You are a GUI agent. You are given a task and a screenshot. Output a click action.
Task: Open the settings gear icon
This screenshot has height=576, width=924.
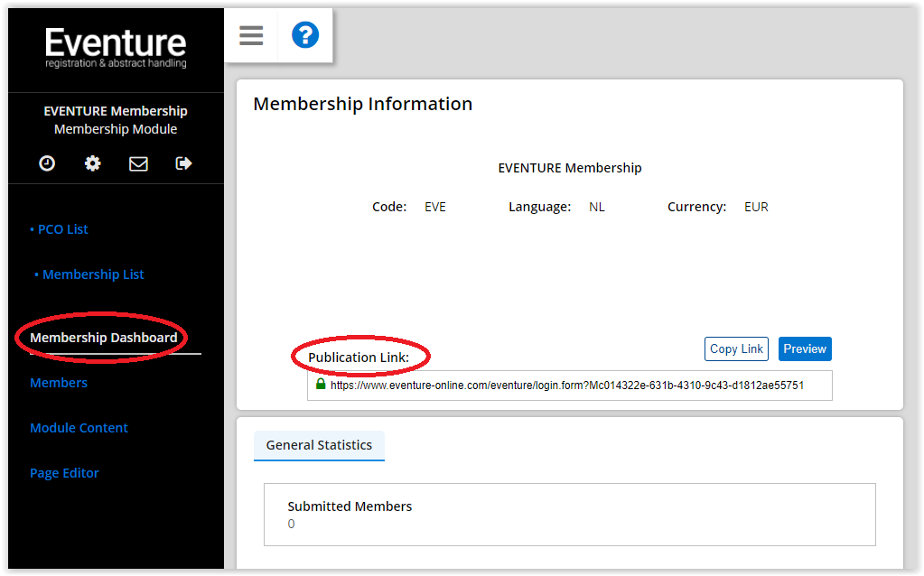point(92,163)
